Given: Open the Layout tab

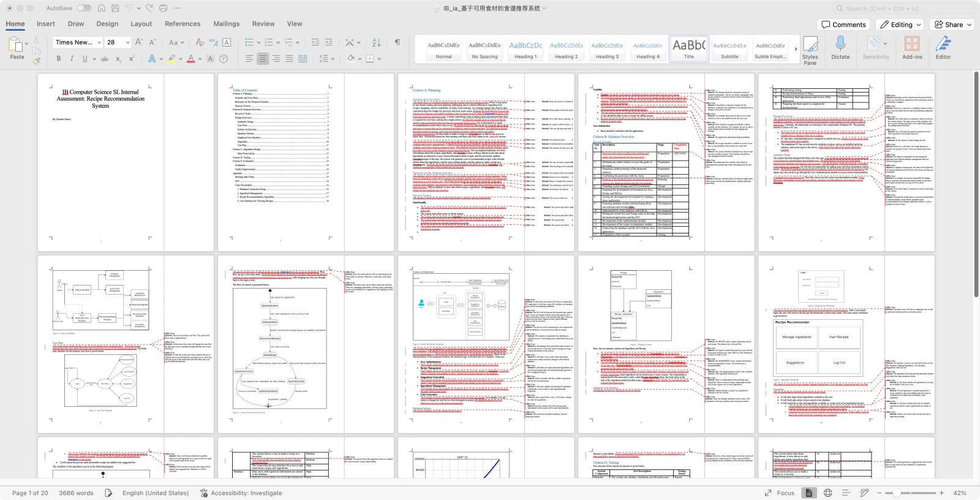Looking at the screenshot, I should pyautogui.click(x=141, y=24).
